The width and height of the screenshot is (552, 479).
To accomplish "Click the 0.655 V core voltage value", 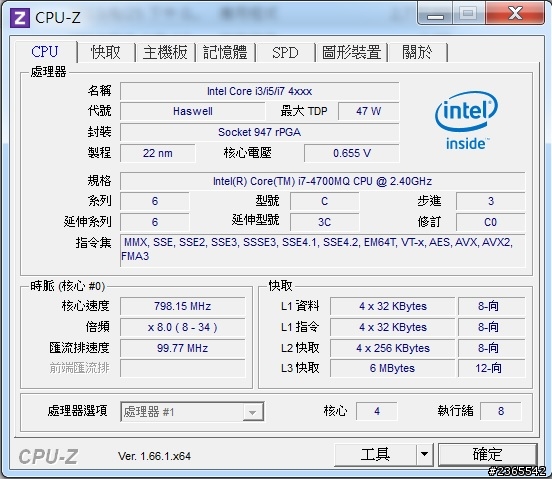I will click(x=352, y=153).
